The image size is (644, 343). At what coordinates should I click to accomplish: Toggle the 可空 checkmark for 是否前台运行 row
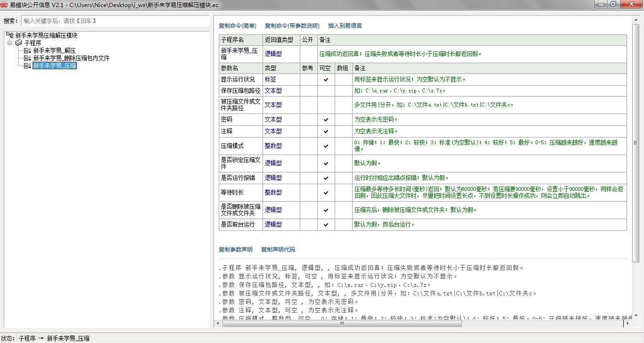point(326,225)
